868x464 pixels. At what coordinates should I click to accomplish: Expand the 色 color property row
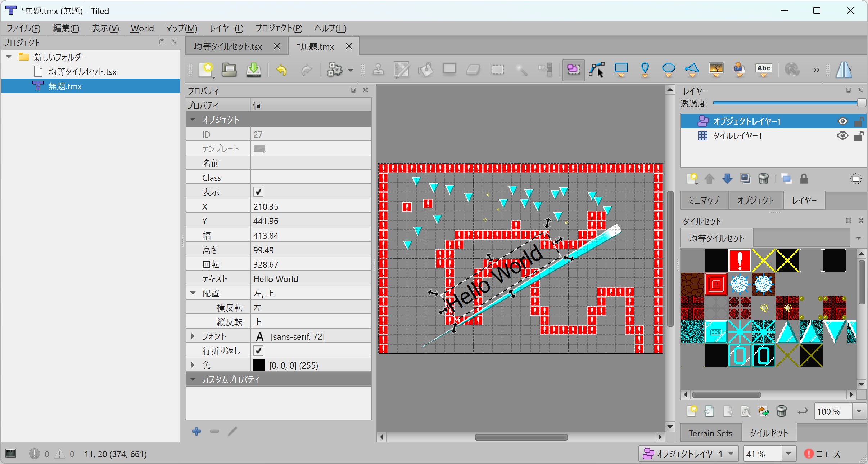(x=193, y=365)
